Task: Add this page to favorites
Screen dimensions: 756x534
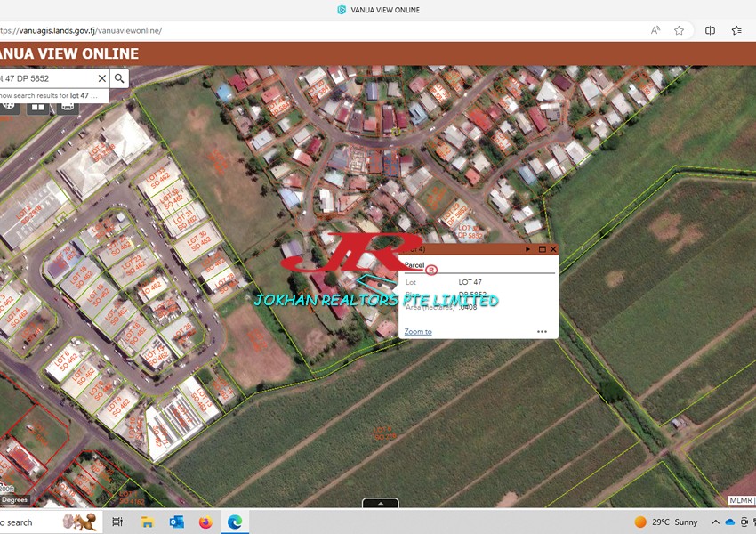Action: pos(680,30)
